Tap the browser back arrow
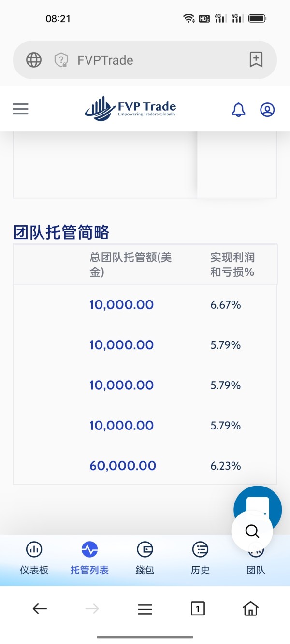The image size is (290, 644). (x=40, y=609)
